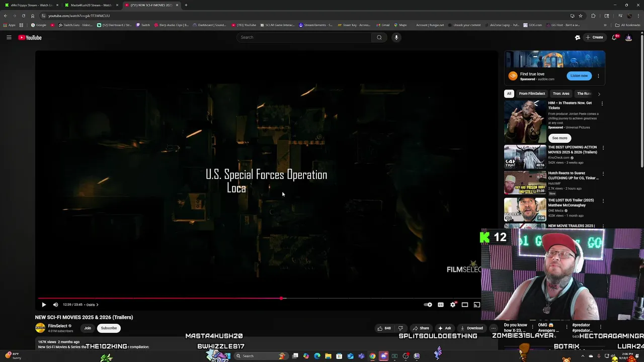Viewport: 644px width, 362px height.
Task: Open YouTube notifications bell
Action: coord(615,37)
